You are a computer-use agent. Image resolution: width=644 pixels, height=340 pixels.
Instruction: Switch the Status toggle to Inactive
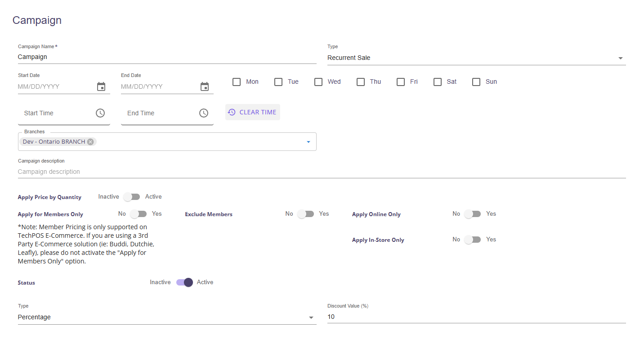point(184,282)
